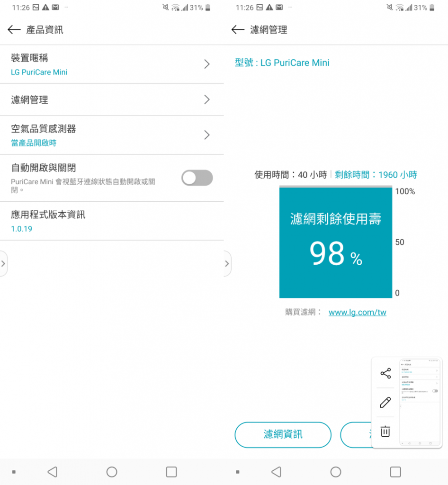448x485 pixels.
Task: Tap warning triangle icon in left status bar
Action: (x=45, y=8)
